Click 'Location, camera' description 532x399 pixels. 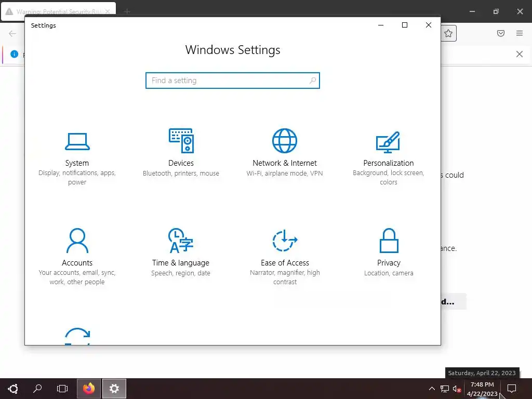pyautogui.click(x=389, y=273)
